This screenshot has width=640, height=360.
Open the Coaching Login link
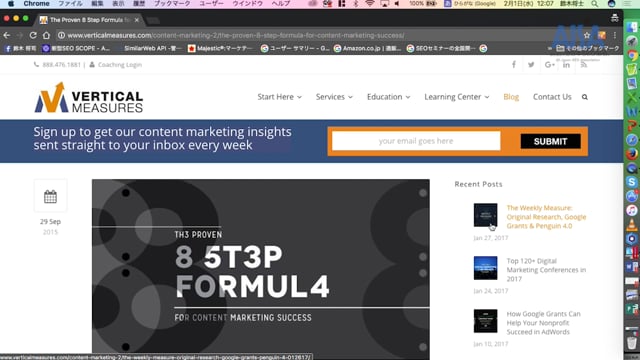[120, 64]
